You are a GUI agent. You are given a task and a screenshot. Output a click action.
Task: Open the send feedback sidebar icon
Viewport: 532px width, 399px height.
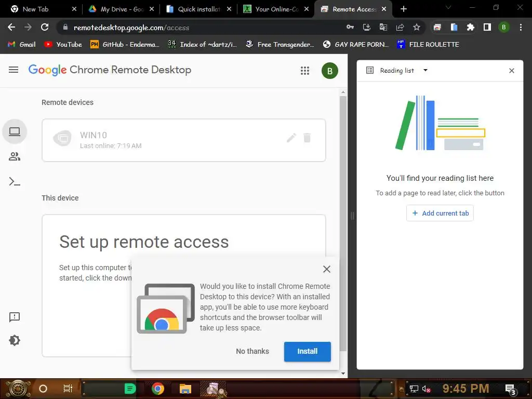pos(15,317)
